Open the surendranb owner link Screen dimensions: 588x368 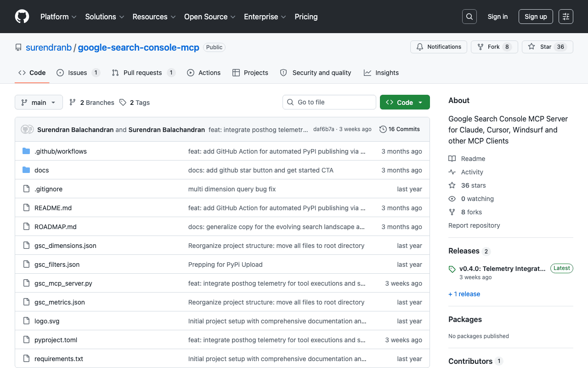pos(49,47)
